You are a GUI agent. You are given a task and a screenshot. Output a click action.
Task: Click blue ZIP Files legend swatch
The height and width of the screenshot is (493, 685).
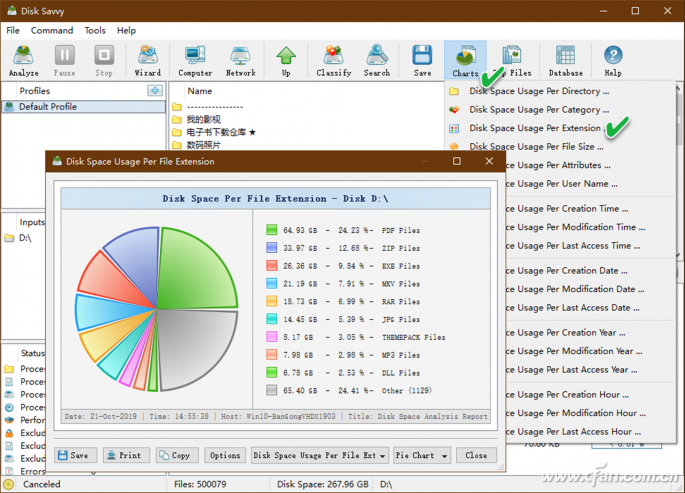pyautogui.click(x=272, y=248)
